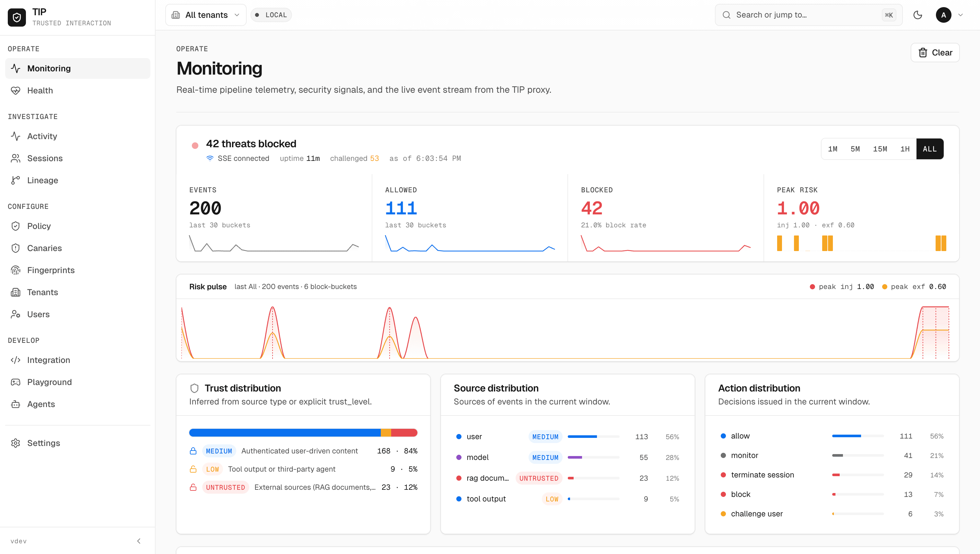Select the 5M time window
Screen dimensions: 980x554
point(855,149)
